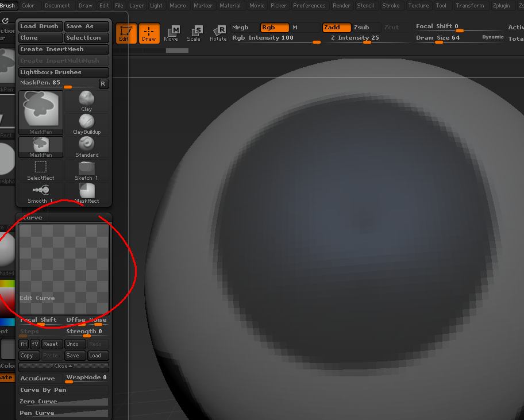Click Create InsertMesh button

[x=64, y=49]
